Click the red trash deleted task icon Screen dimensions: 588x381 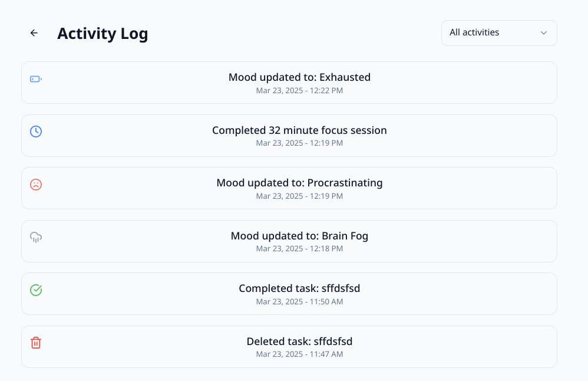click(x=36, y=343)
